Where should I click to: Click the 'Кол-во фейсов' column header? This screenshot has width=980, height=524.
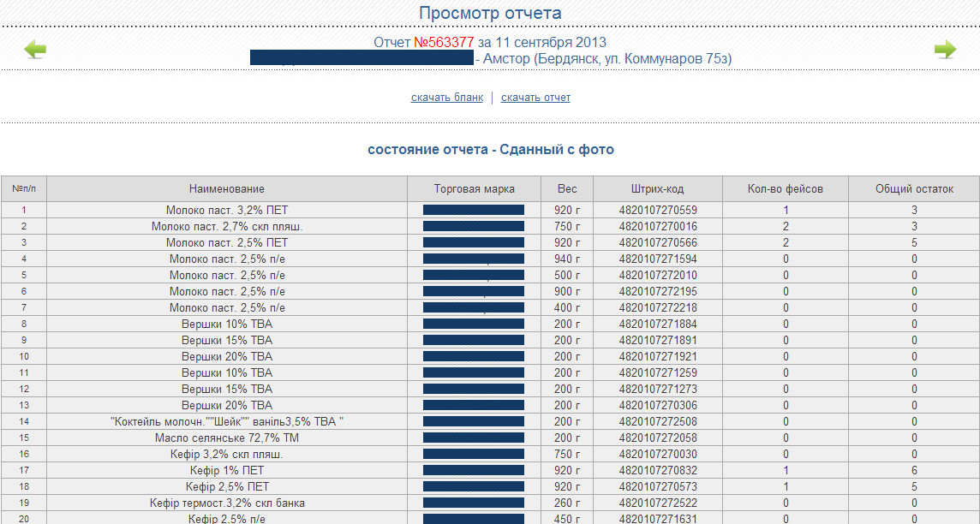coord(785,189)
